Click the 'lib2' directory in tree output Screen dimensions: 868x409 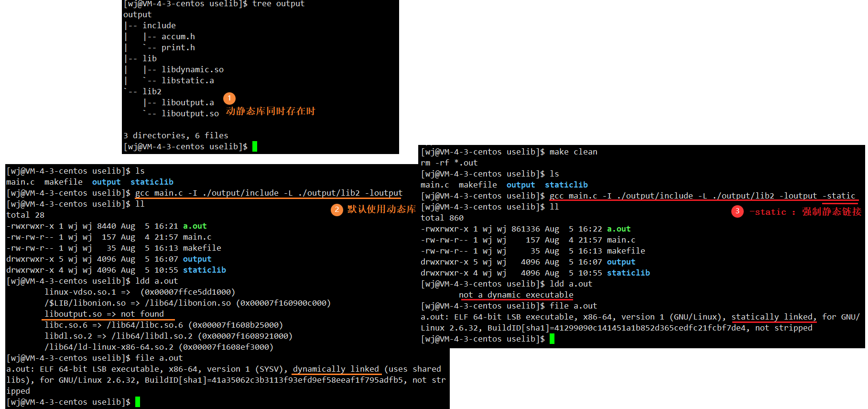click(x=152, y=91)
